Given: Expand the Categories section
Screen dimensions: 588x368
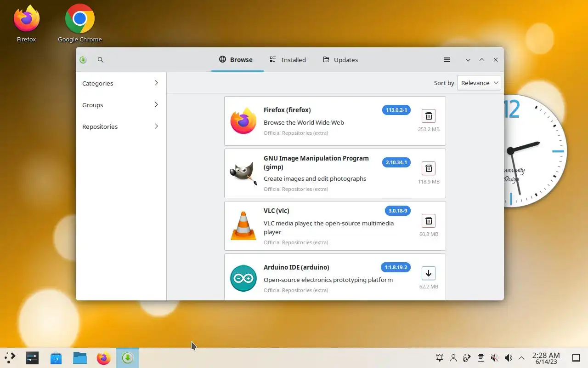Looking at the screenshot, I should tap(121, 83).
